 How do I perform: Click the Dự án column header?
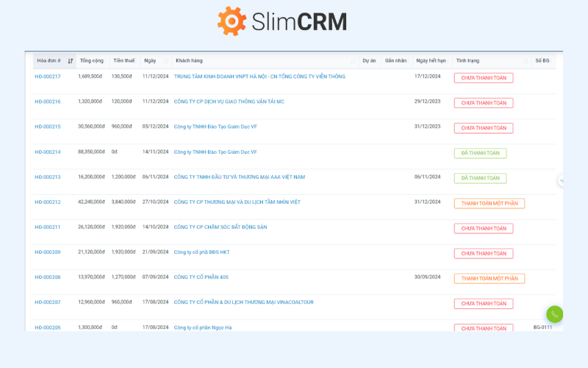tap(370, 60)
